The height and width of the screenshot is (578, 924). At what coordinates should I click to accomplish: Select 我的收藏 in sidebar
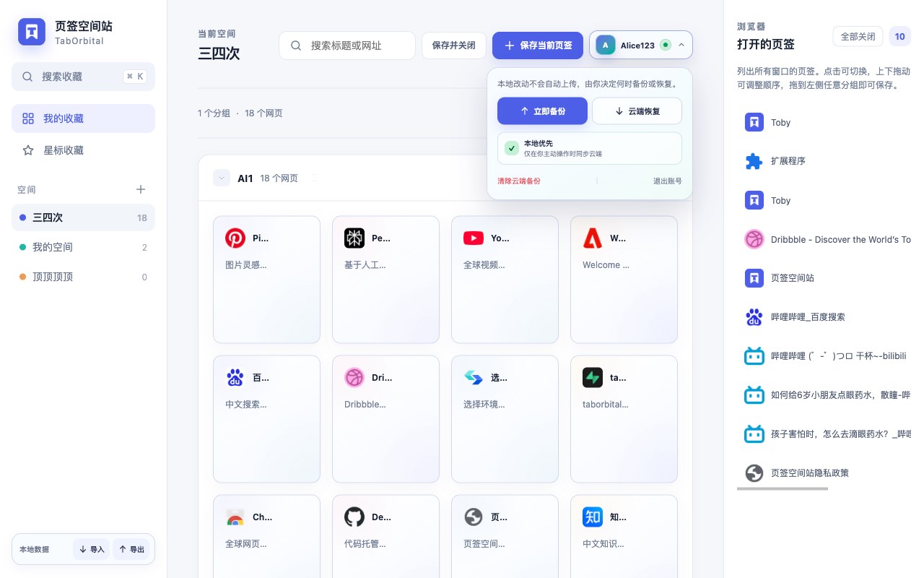tap(83, 118)
